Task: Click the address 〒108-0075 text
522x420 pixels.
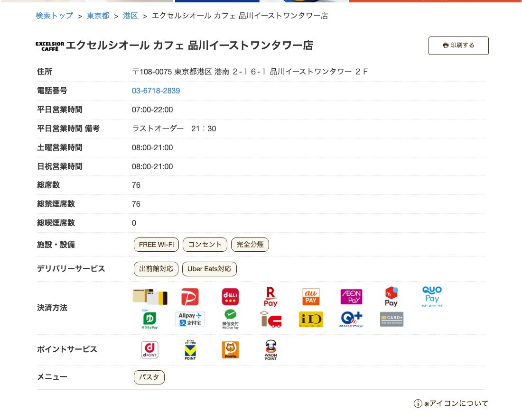Action: point(250,72)
